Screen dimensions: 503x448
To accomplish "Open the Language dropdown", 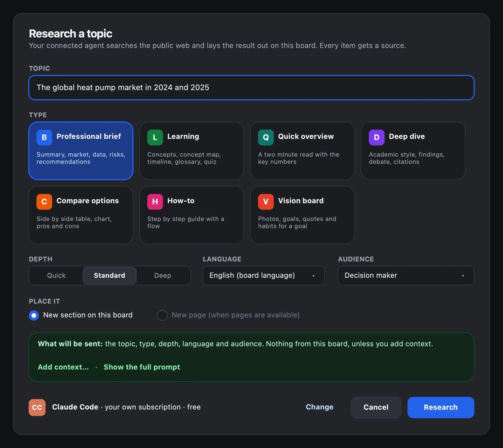I will (x=263, y=275).
